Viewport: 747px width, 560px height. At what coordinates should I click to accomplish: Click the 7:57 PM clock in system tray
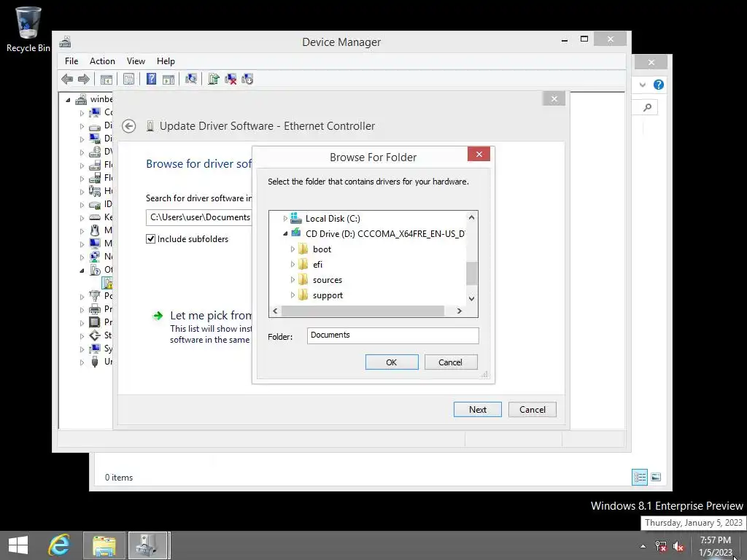(715, 540)
